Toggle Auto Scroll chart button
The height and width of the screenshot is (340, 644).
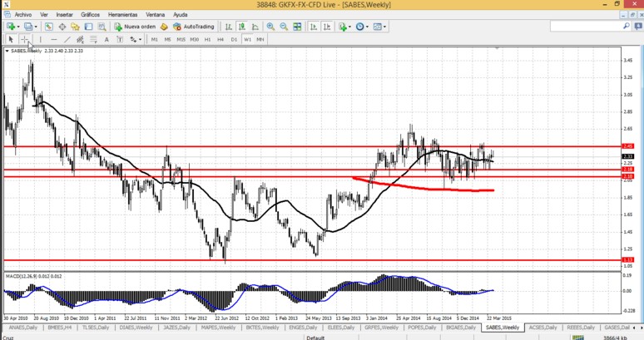[314, 27]
